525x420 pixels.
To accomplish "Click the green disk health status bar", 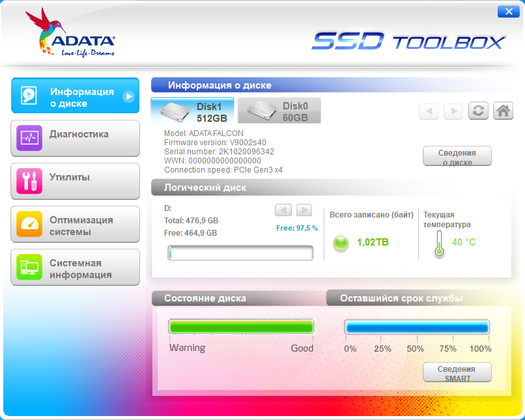I will pyautogui.click(x=241, y=327).
